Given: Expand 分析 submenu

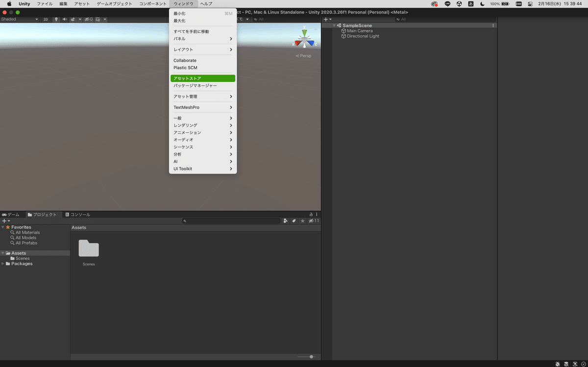Looking at the screenshot, I should tap(203, 154).
